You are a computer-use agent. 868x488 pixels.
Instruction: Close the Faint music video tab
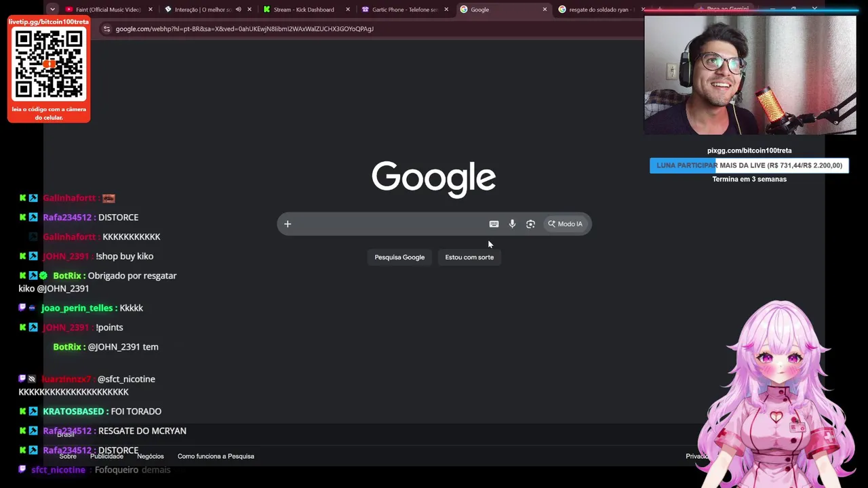pos(151,9)
